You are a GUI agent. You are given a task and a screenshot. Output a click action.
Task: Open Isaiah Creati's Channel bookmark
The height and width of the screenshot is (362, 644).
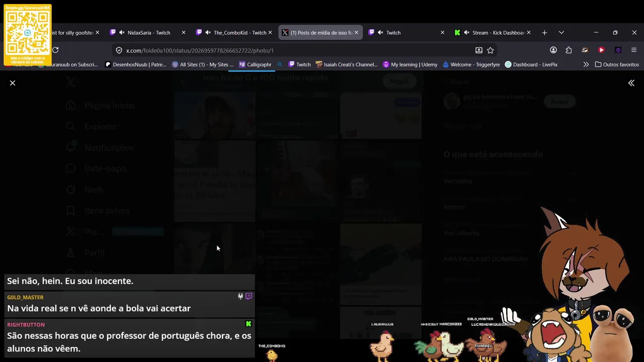point(347,64)
